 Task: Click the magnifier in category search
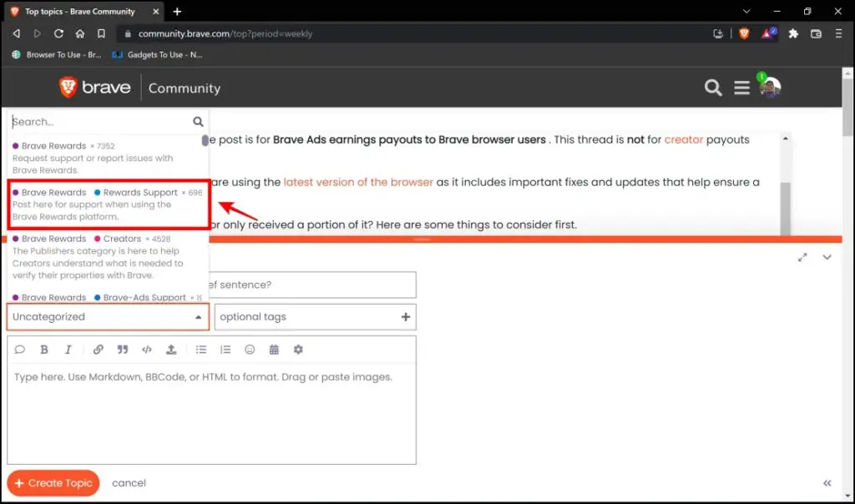click(x=198, y=122)
